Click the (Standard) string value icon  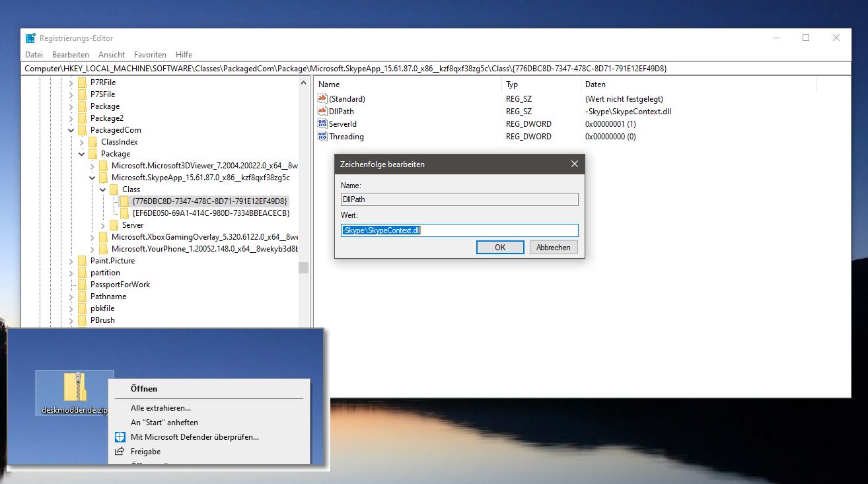point(322,98)
